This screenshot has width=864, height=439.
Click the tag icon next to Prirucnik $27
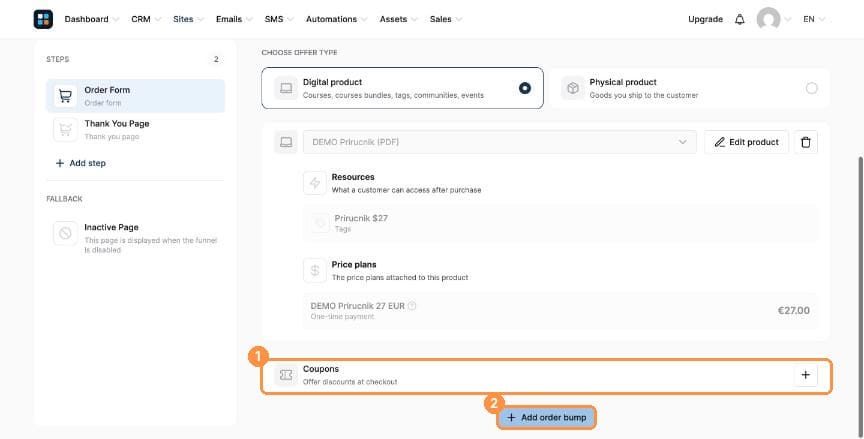(319, 223)
